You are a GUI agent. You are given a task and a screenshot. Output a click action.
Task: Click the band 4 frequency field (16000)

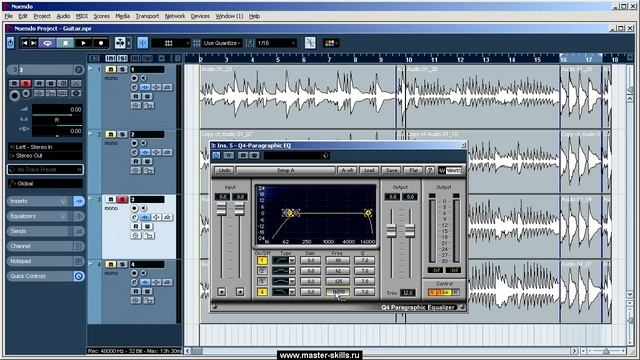pos(338,292)
